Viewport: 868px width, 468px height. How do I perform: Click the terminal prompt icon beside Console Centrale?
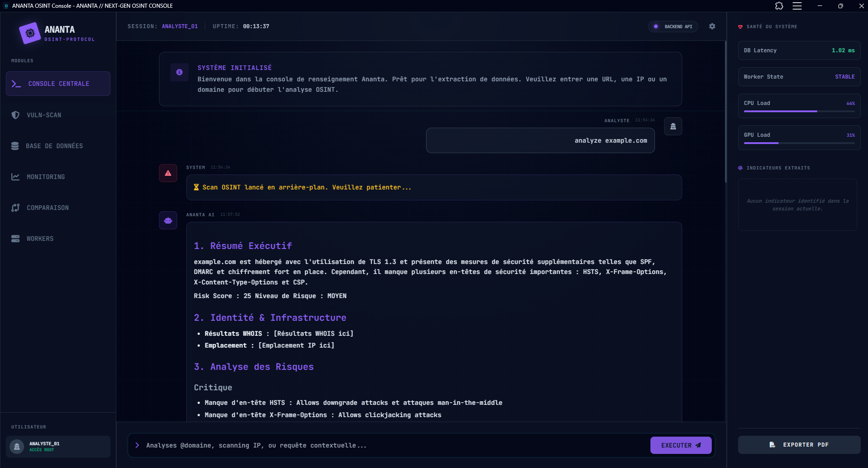[x=16, y=84]
